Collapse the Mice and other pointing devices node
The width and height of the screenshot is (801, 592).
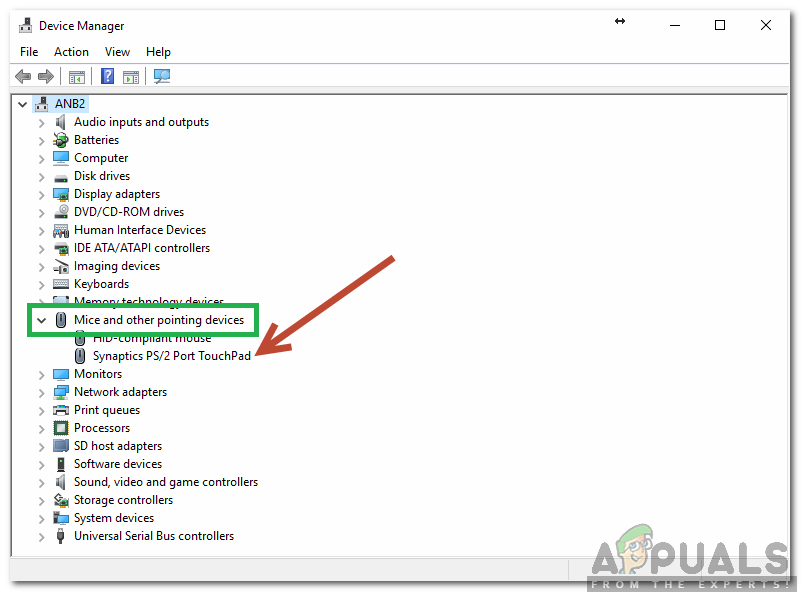[42, 320]
